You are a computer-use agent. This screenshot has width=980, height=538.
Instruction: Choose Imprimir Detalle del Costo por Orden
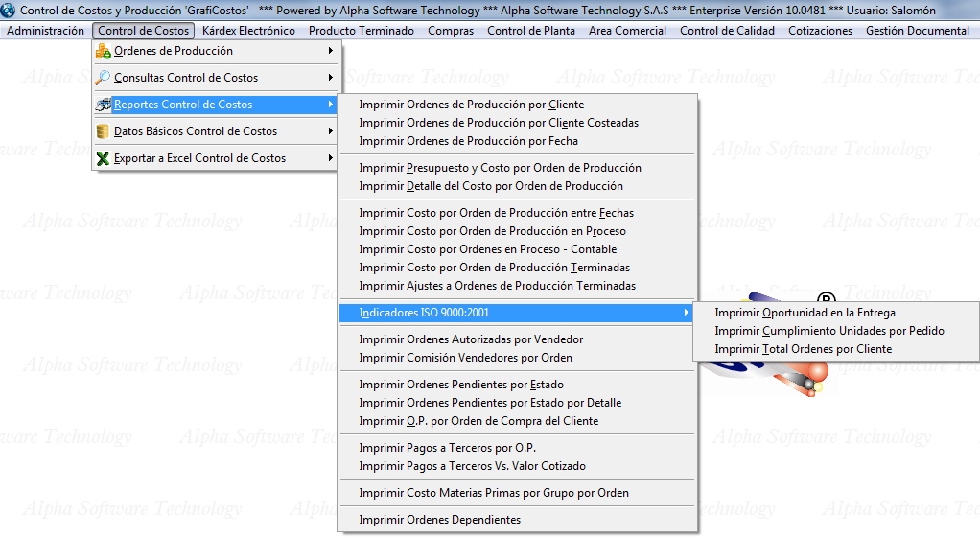490,186
